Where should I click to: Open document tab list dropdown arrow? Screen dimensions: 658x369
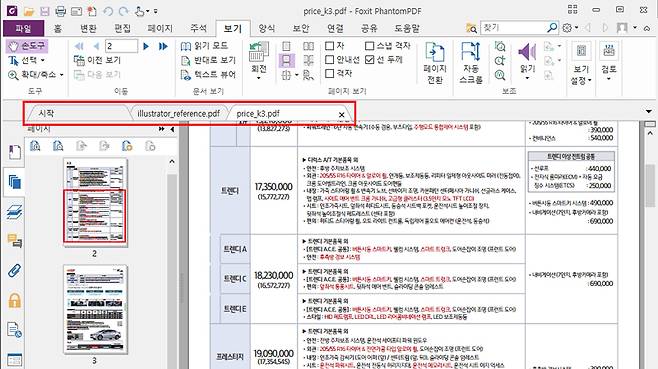[649, 111]
